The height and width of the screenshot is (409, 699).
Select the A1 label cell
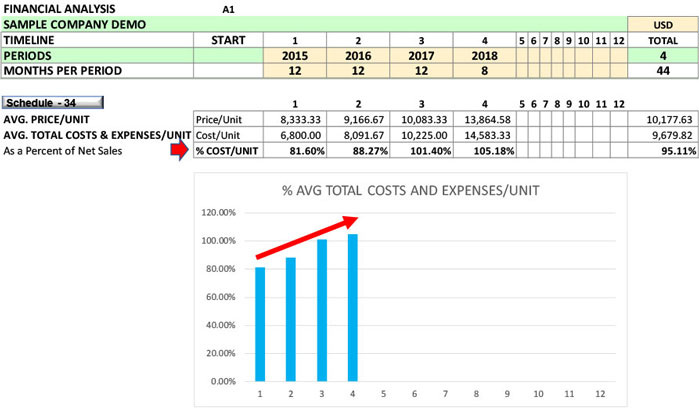coord(228,9)
